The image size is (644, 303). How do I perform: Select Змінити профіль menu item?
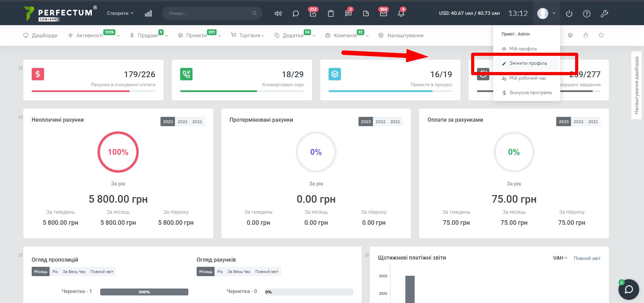coord(528,63)
